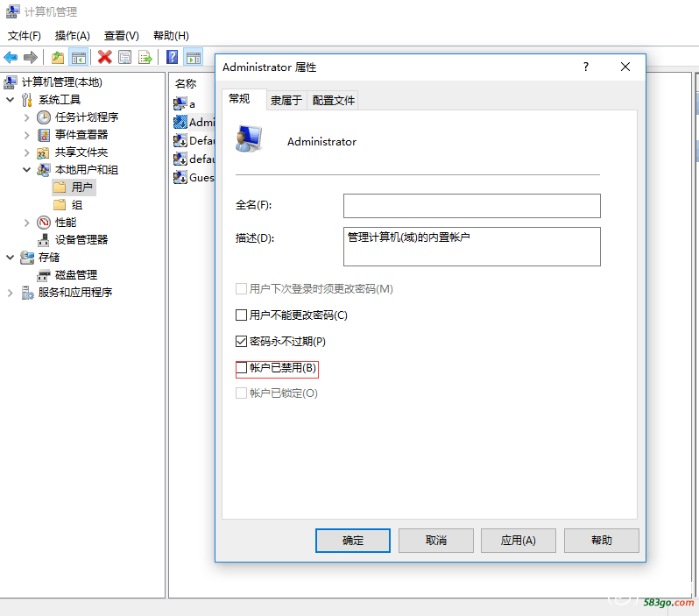The image size is (699, 616).
Task: Click the 设备管理器 icon
Action: pos(43,240)
